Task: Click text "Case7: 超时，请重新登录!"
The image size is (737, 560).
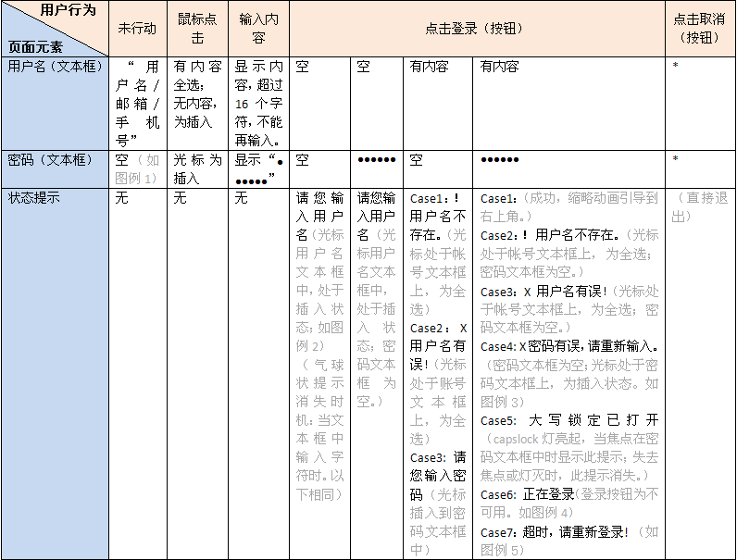Action: 555,532
